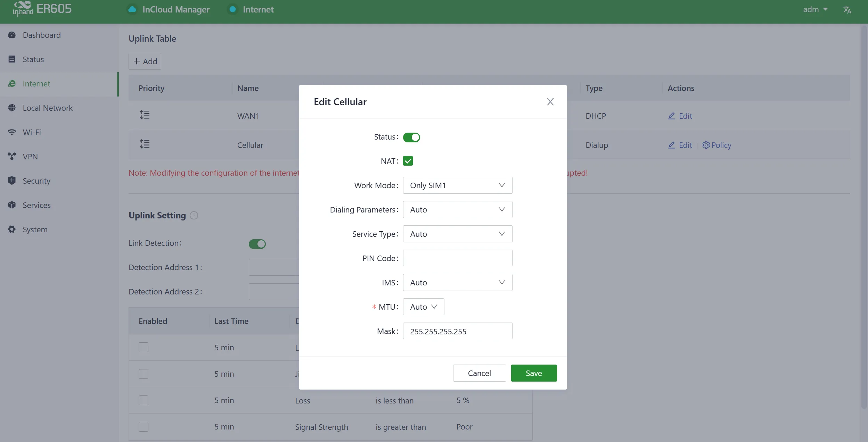Click the Mask input field
868x442 pixels.
click(x=458, y=331)
